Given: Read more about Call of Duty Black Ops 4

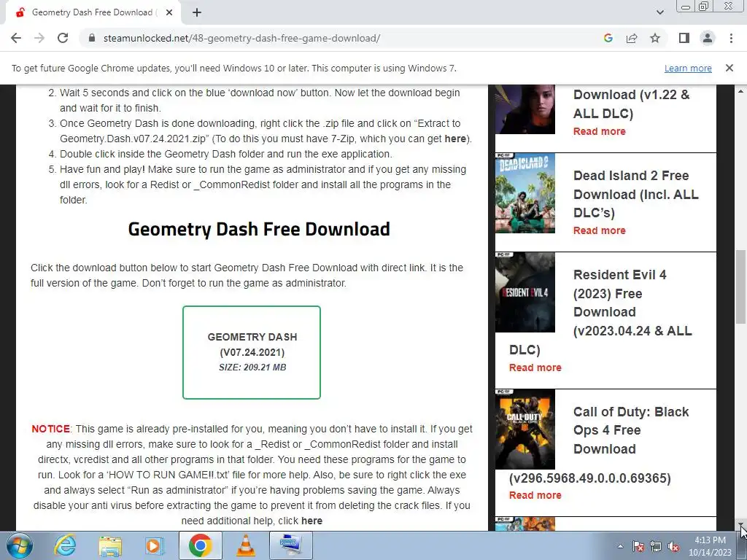Looking at the screenshot, I should pos(535,495).
